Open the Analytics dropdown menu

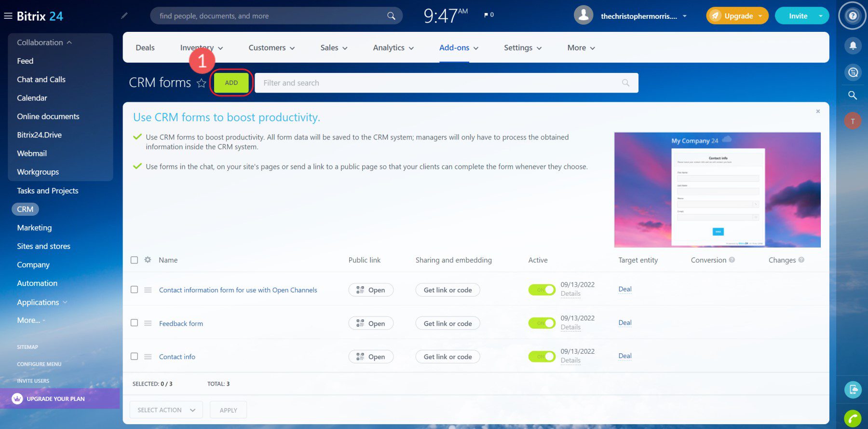tap(393, 48)
